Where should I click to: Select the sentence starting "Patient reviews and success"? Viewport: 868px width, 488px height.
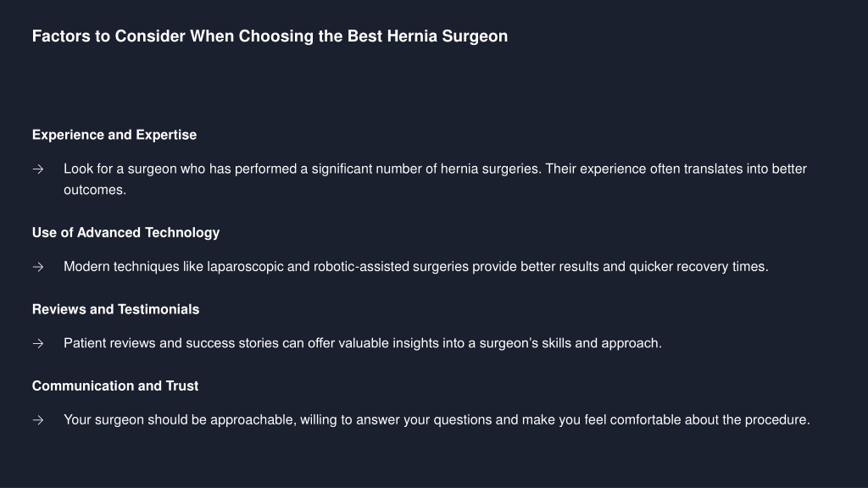[x=363, y=343]
